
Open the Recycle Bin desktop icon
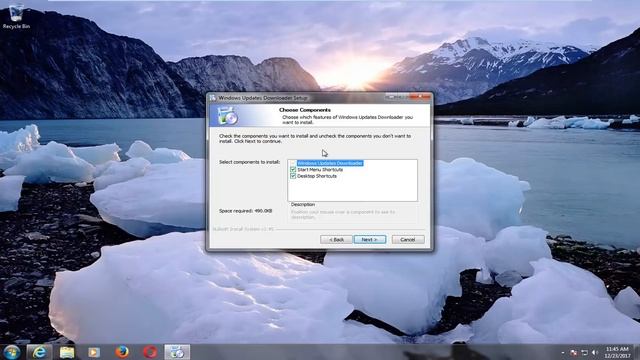click(16, 16)
